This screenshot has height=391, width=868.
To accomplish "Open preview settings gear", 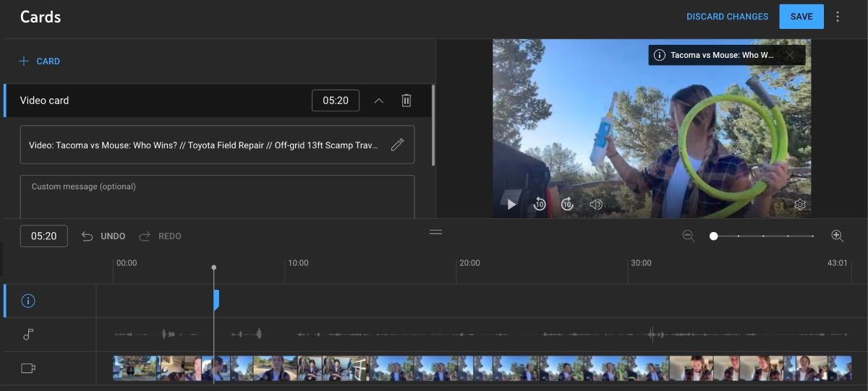I will tap(800, 205).
